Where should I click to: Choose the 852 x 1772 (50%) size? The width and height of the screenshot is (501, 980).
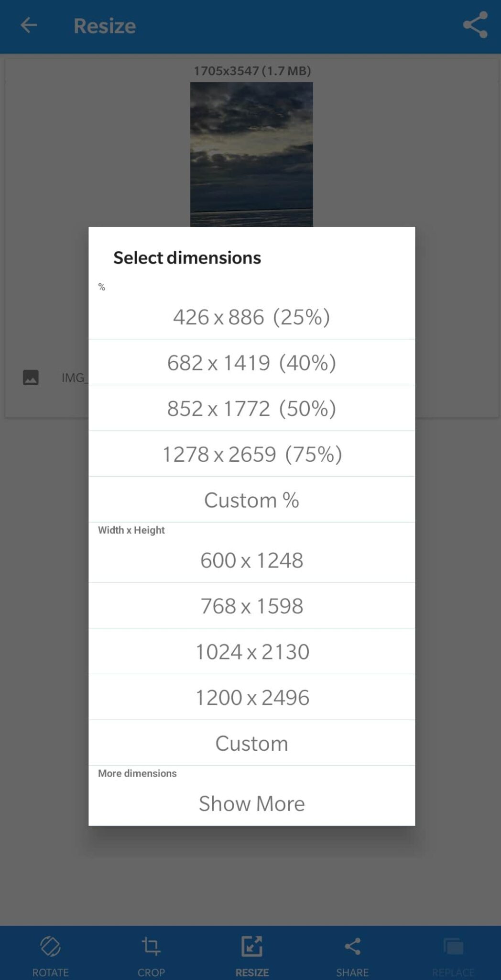251,408
